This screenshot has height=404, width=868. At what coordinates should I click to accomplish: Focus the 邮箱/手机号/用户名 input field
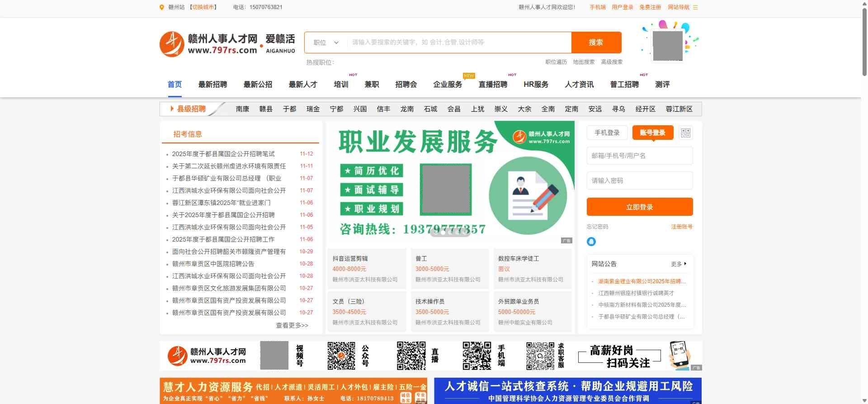click(639, 156)
